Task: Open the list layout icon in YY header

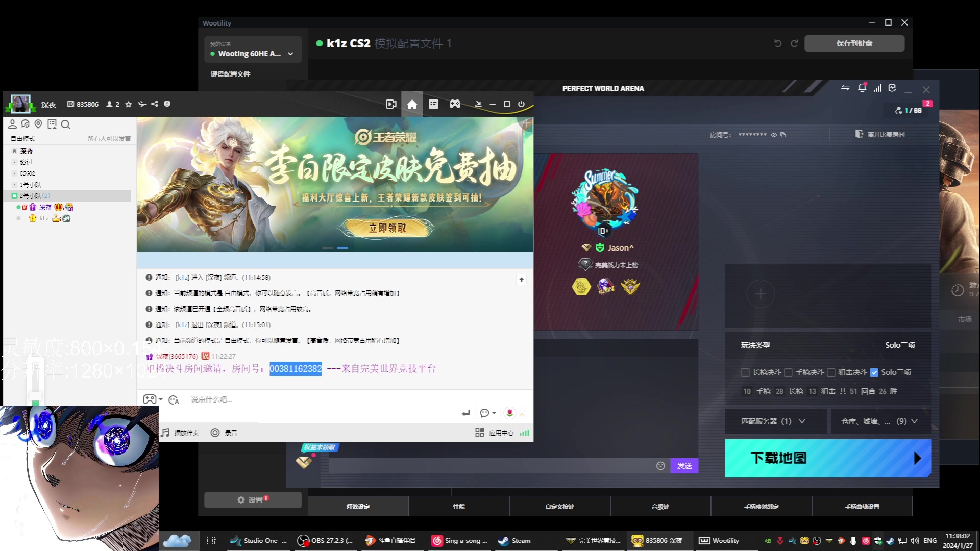Action: [433, 104]
